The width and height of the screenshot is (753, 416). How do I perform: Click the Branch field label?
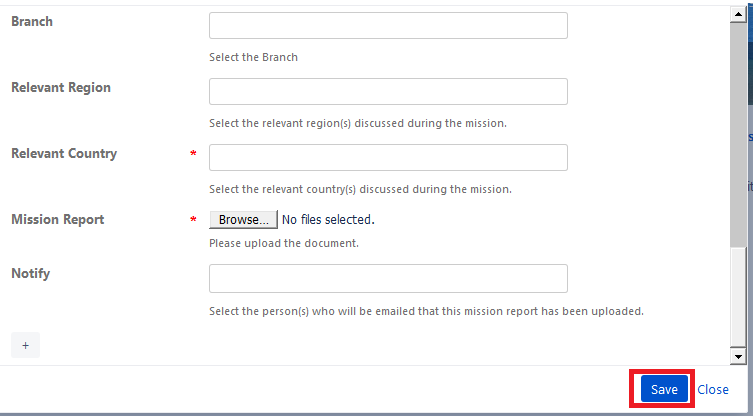click(32, 22)
